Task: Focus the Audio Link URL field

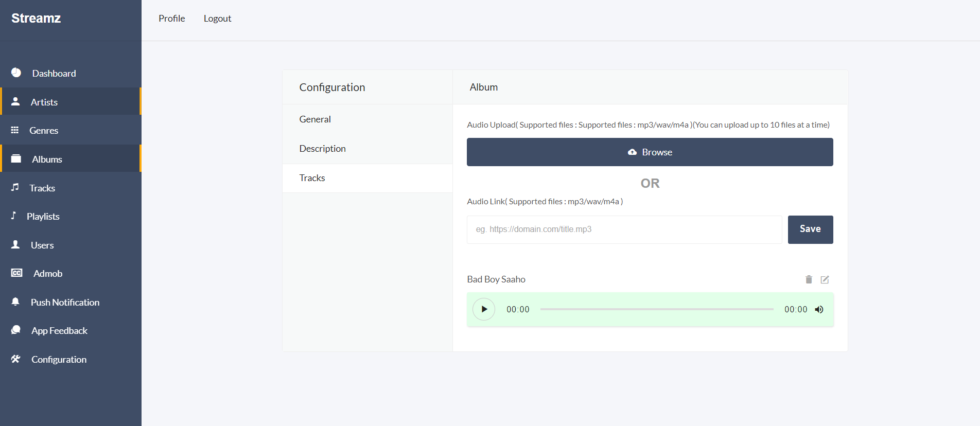Action: (624, 229)
